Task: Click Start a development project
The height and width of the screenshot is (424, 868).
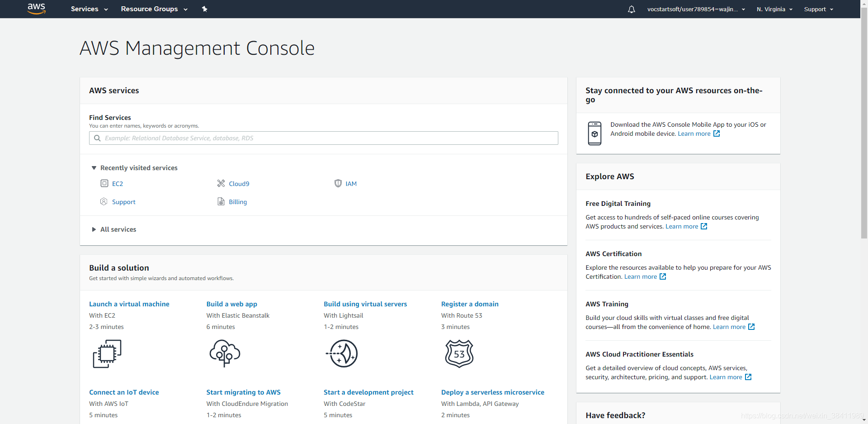Action: click(368, 392)
